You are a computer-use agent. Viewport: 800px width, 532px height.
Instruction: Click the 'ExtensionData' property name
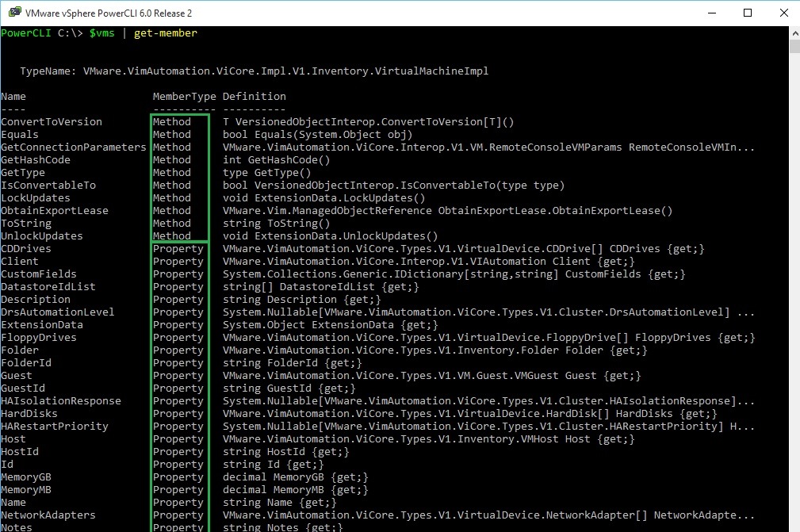pos(42,325)
